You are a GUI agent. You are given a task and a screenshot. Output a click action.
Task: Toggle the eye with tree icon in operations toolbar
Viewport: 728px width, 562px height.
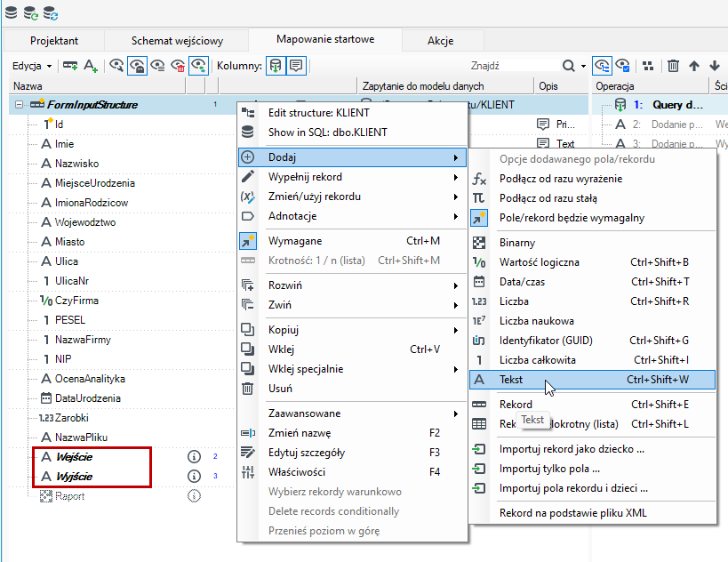point(602,66)
